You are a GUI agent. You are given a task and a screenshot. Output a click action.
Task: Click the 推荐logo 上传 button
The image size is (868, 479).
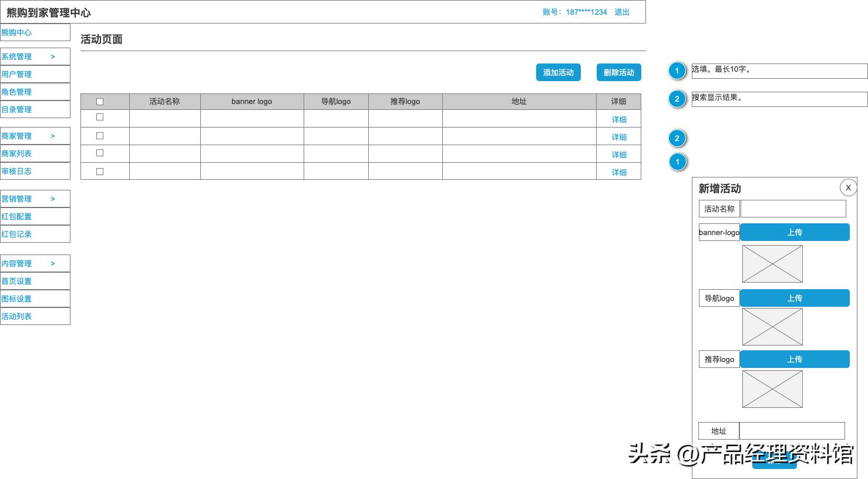(795, 359)
